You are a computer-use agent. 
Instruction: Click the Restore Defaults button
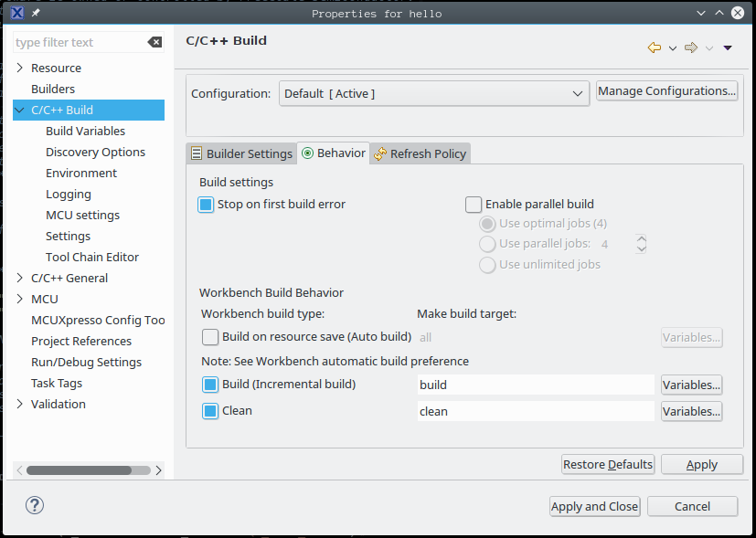pos(608,464)
